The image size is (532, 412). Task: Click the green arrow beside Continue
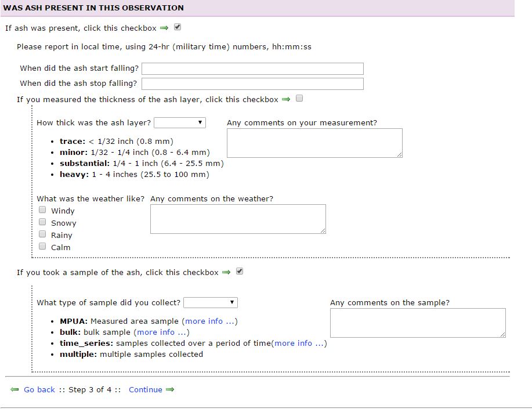point(170,390)
